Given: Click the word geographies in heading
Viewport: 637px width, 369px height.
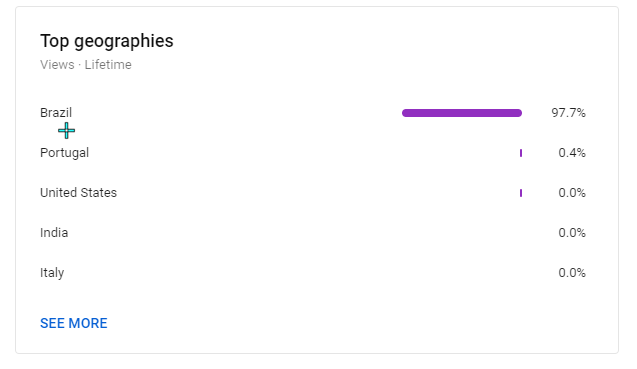Looking at the screenshot, I should (124, 42).
